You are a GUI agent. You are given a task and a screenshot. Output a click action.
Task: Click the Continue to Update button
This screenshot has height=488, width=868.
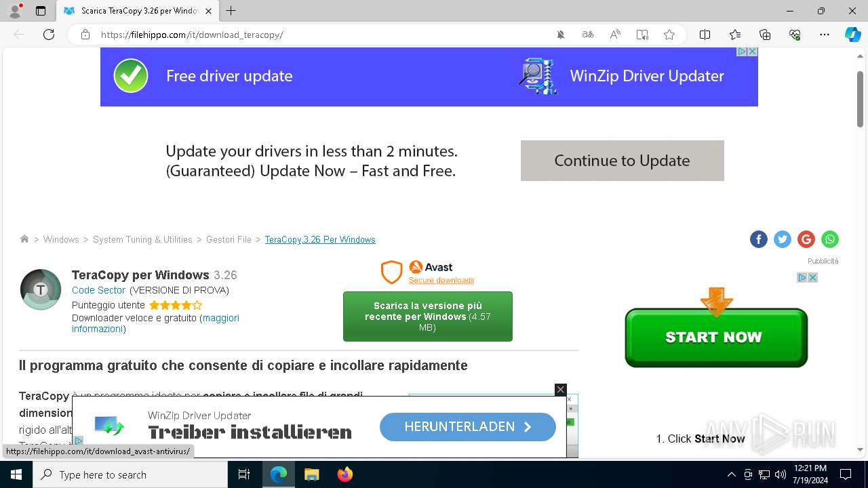pos(622,161)
